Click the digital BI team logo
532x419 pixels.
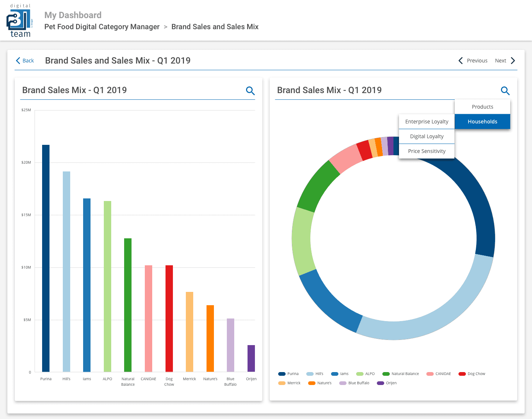tap(20, 21)
